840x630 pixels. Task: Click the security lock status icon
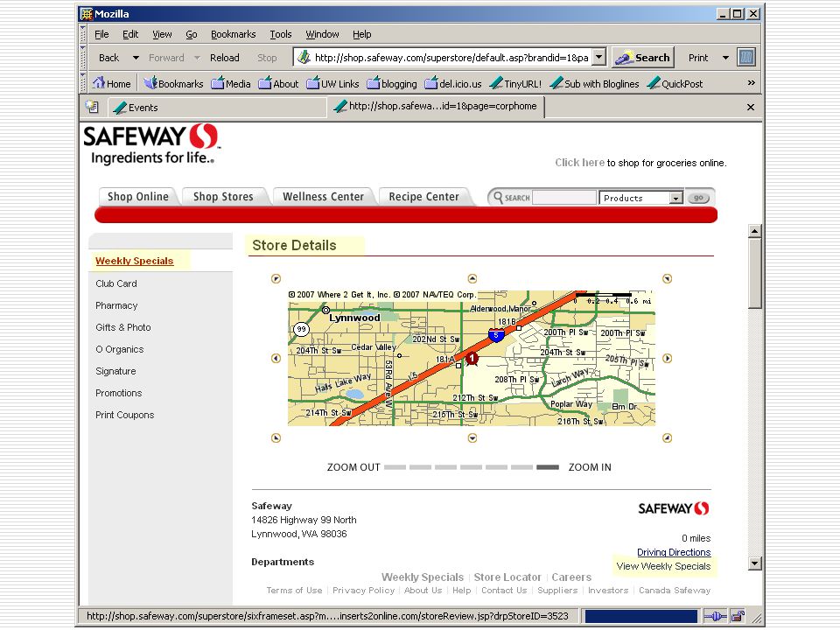click(x=738, y=616)
